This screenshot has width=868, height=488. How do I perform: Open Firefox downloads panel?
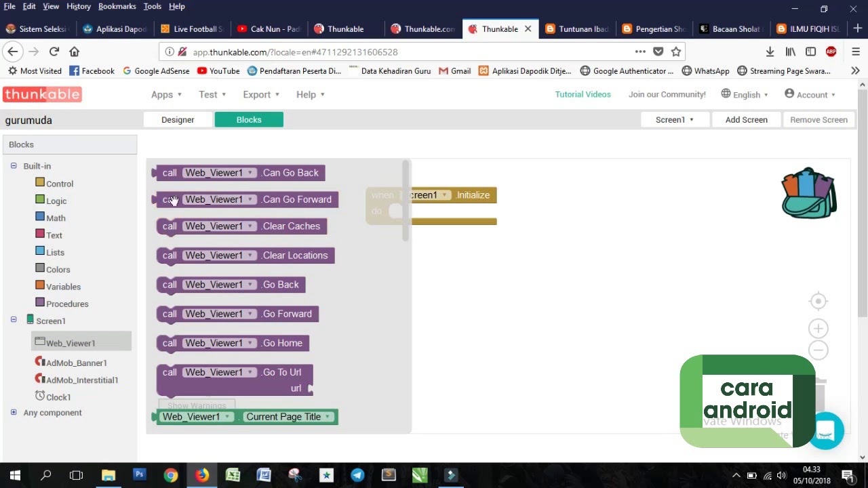click(x=770, y=52)
